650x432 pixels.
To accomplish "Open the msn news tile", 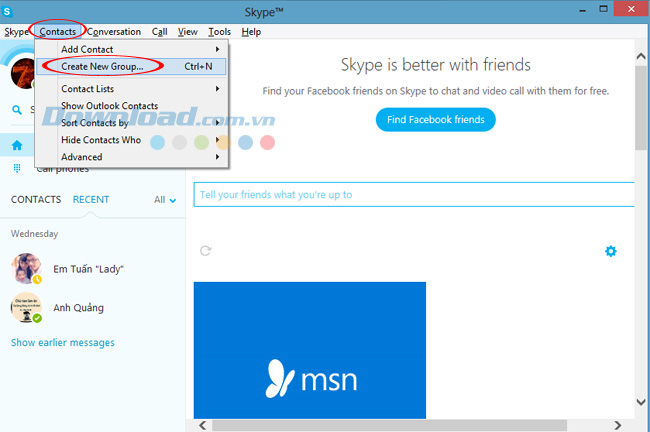I will click(x=310, y=350).
